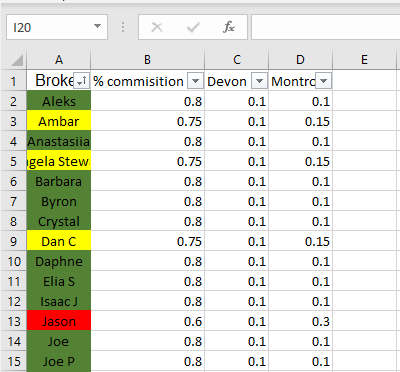400x372 pixels.
Task: Select the Barbara cell
Action: [x=59, y=181]
